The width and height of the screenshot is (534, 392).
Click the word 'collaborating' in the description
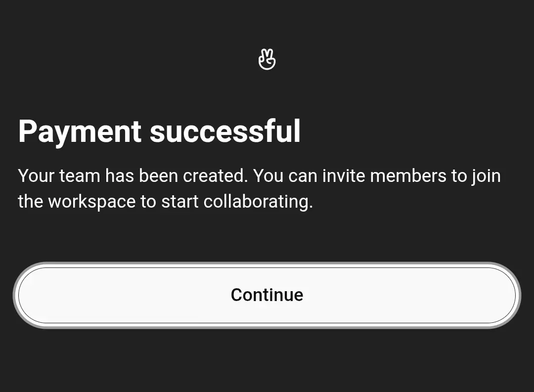pos(257,202)
